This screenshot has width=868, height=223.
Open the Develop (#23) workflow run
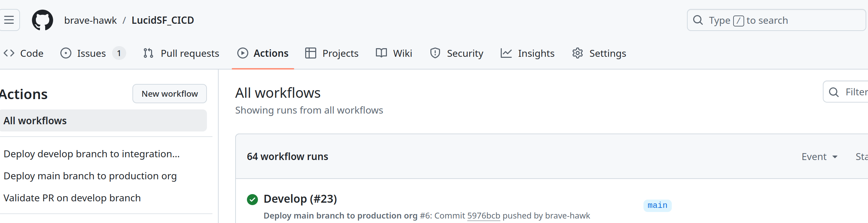[x=300, y=199]
